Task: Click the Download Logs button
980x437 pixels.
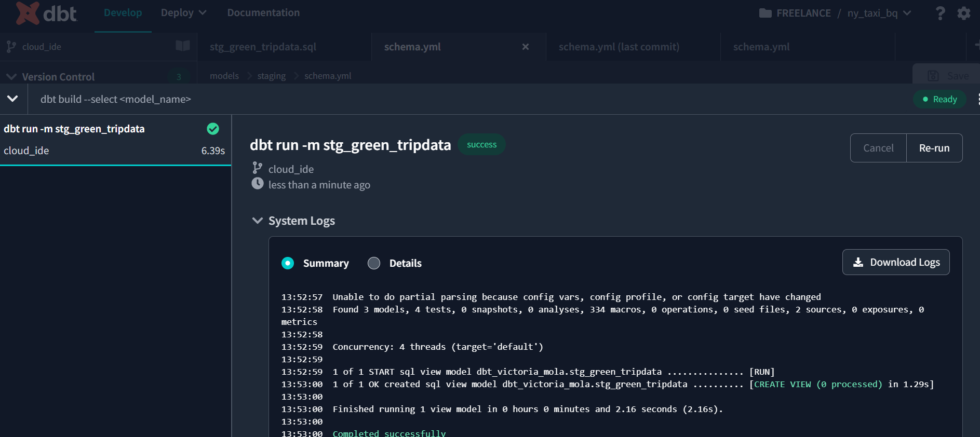Action: (896, 262)
